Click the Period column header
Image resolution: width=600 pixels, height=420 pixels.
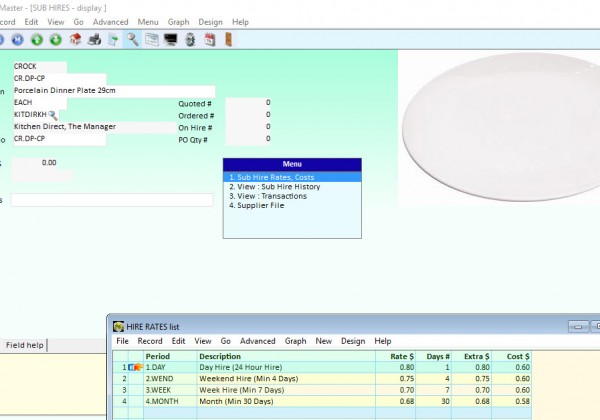pos(170,357)
